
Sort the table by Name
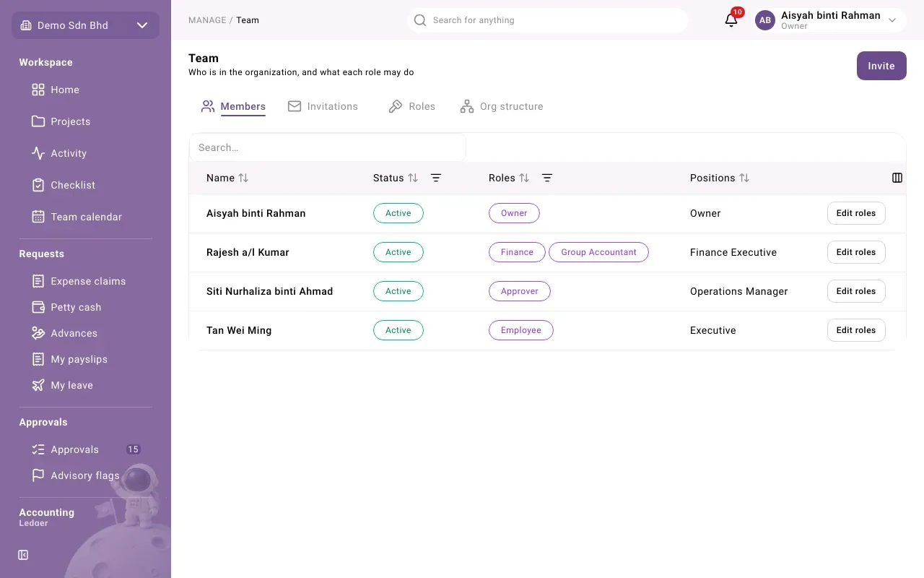click(227, 178)
